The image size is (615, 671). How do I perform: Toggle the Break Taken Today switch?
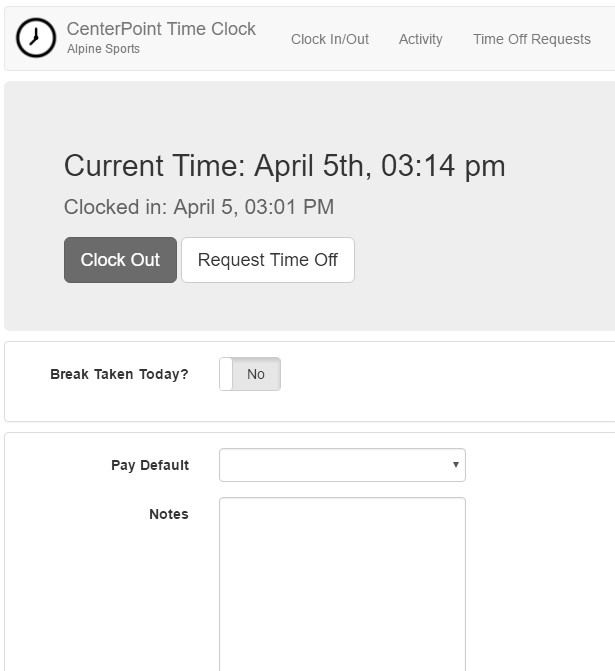pyautogui.click(x=250, y=374)
